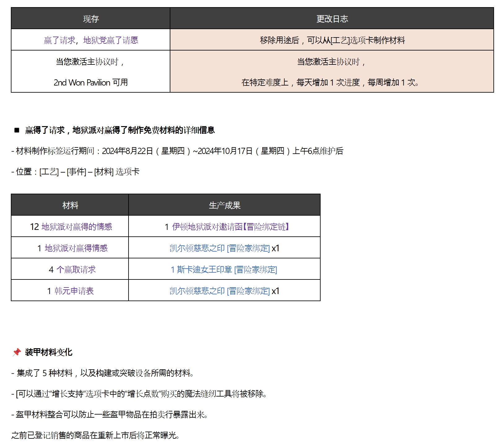
Task: Open the link 韩元申请表
Action: (74, 291)
